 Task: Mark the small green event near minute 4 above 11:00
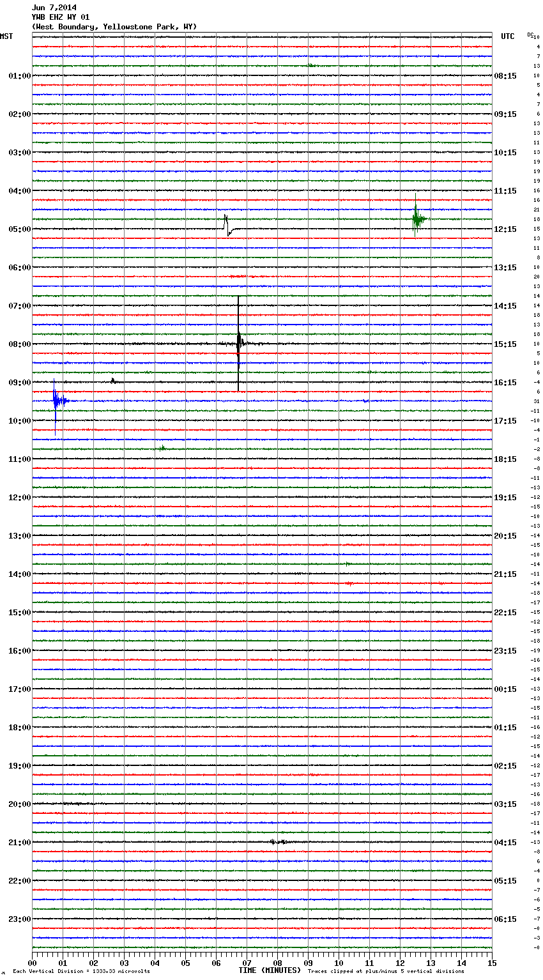pos(162,448)
